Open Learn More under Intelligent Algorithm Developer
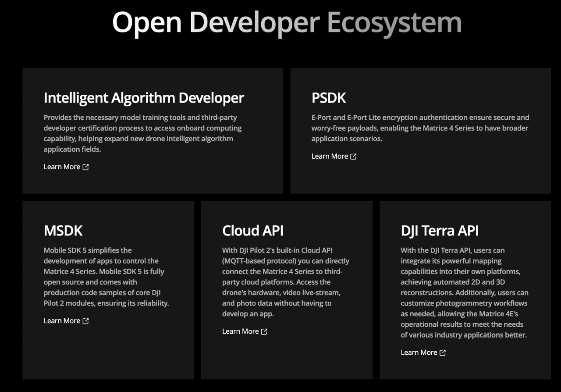Screen dimensions: 561x392 66,167
